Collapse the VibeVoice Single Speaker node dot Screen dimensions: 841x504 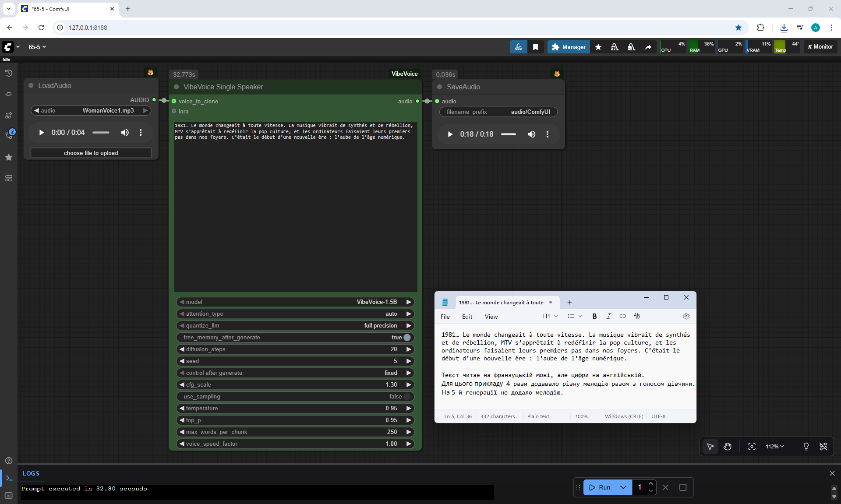point(177,87)
